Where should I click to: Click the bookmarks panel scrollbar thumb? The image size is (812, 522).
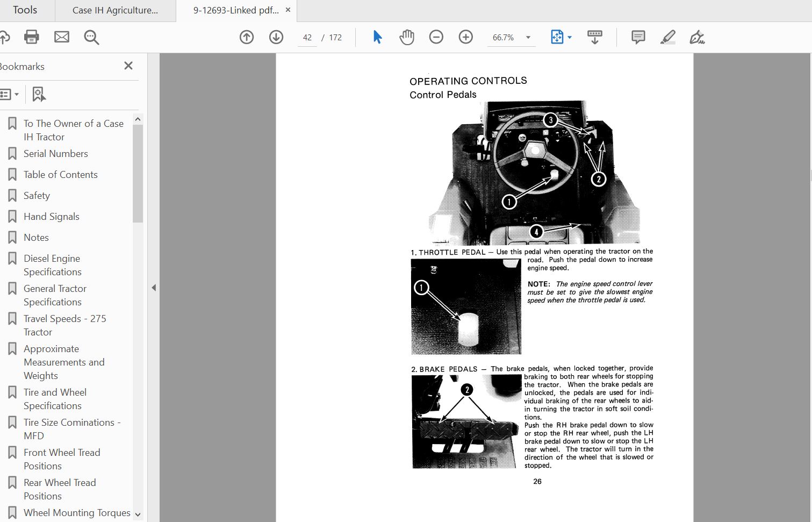tap(138, 174)
